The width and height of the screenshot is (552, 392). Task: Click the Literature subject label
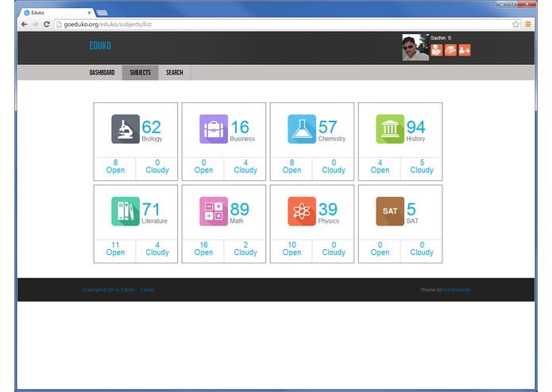coord(155,221)
